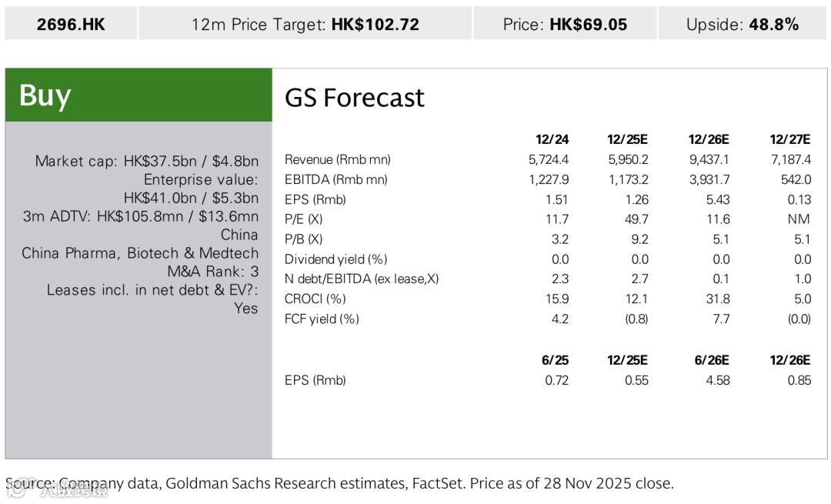Click the 6/25 column header
This screenshot has width=831, height=504.
tap(555, 360)
